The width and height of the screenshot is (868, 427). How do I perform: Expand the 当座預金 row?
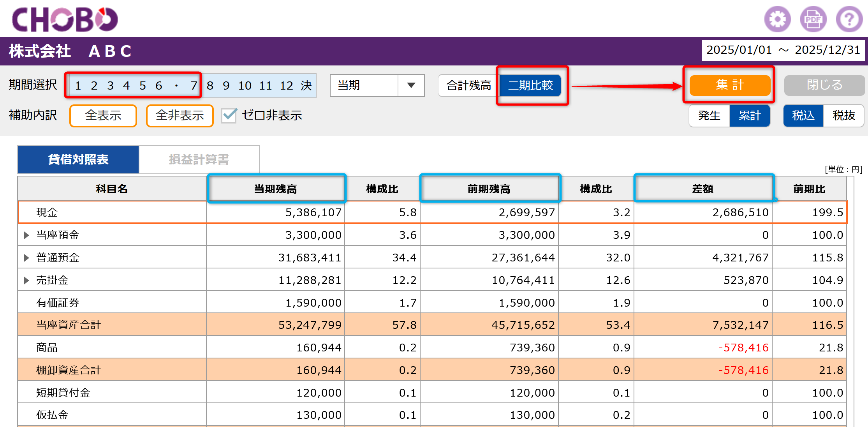pos(26,235)
